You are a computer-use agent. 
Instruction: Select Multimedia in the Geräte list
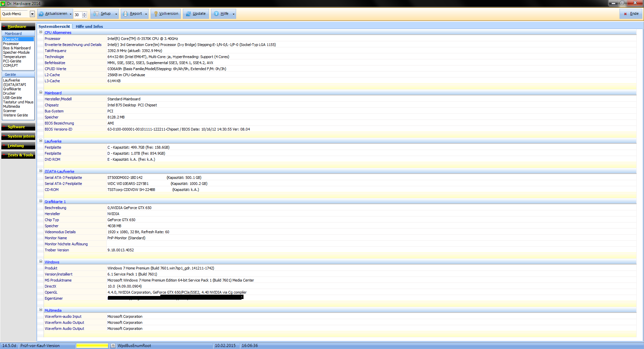11,106
